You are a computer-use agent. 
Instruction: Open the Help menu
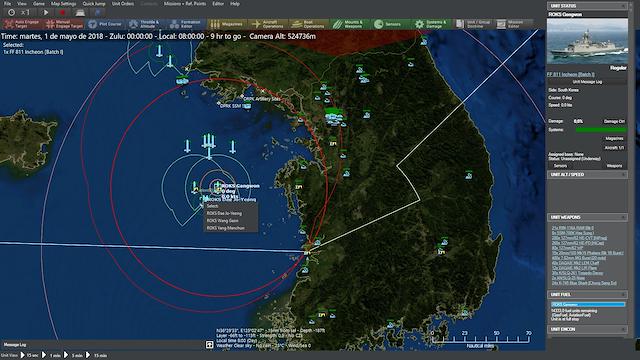235,4
